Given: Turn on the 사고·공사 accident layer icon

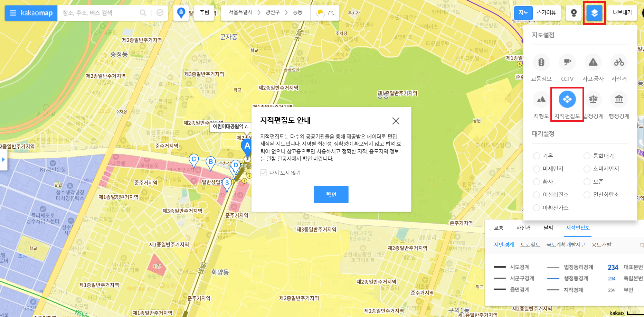Looking at the screenshot, I should 593,62.
